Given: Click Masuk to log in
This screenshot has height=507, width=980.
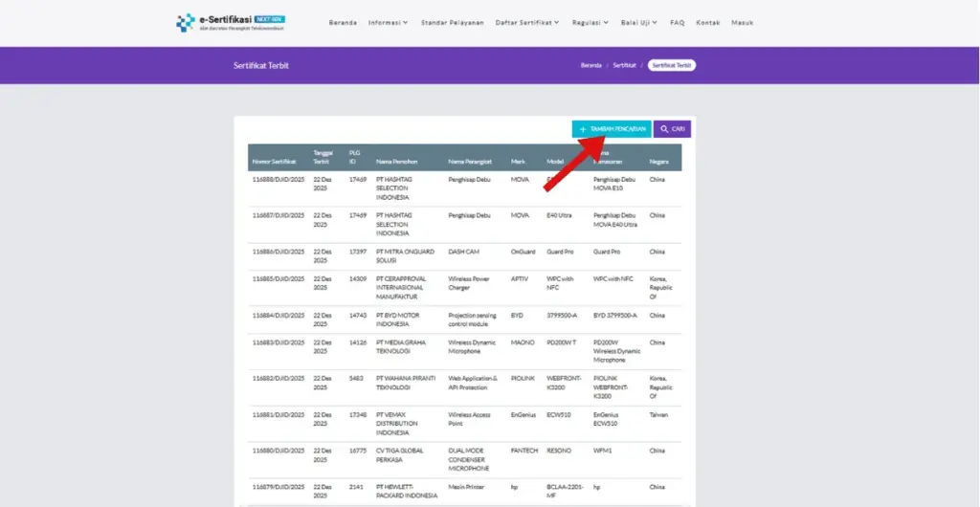Looking at the screenshot, I should (743, 22).
